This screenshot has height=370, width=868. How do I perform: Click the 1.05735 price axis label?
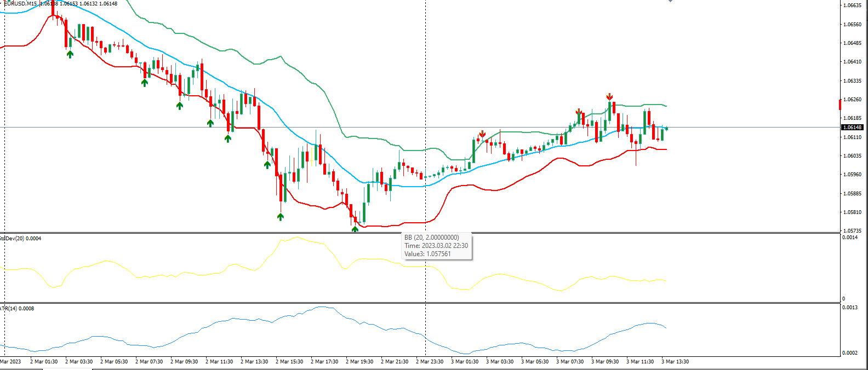click(852, 230)
